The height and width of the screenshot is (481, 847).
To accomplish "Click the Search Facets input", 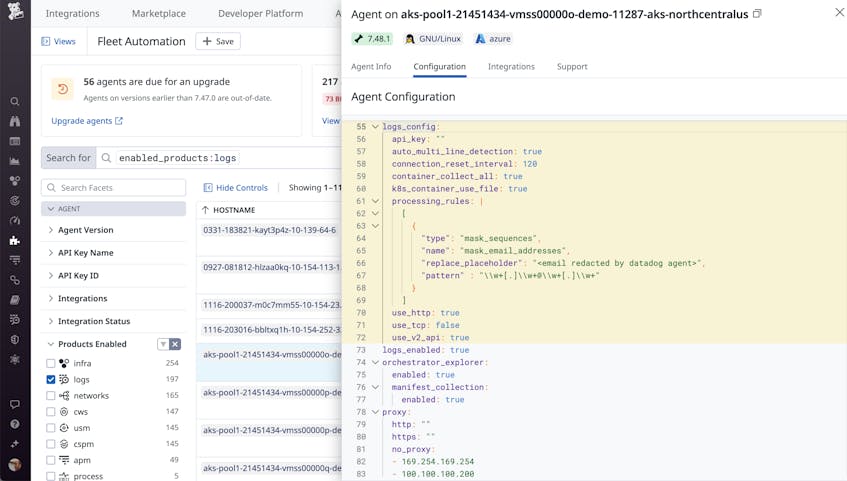I will [113, 188].
